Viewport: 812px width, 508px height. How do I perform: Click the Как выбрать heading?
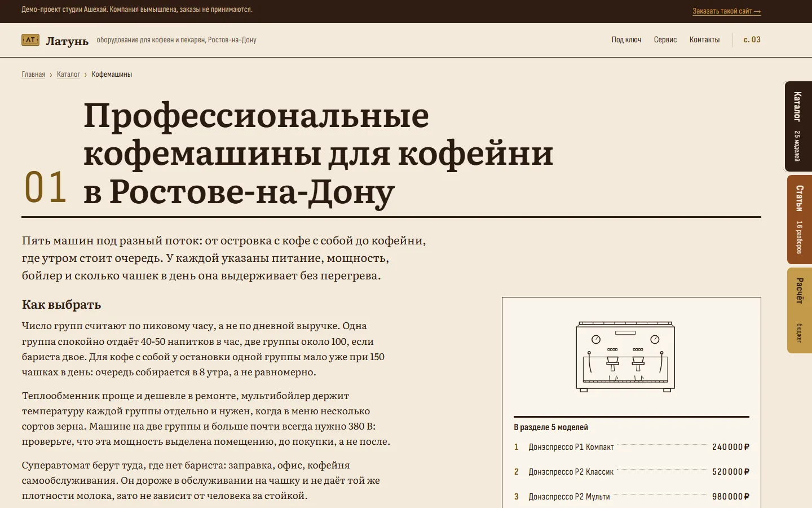coord(61,305)
